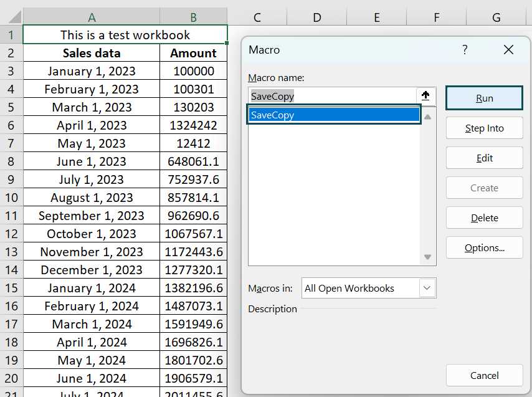Run the SaveCopy macro
The image size is (532, 397).
pyautogui.click(x=484, y=98)
